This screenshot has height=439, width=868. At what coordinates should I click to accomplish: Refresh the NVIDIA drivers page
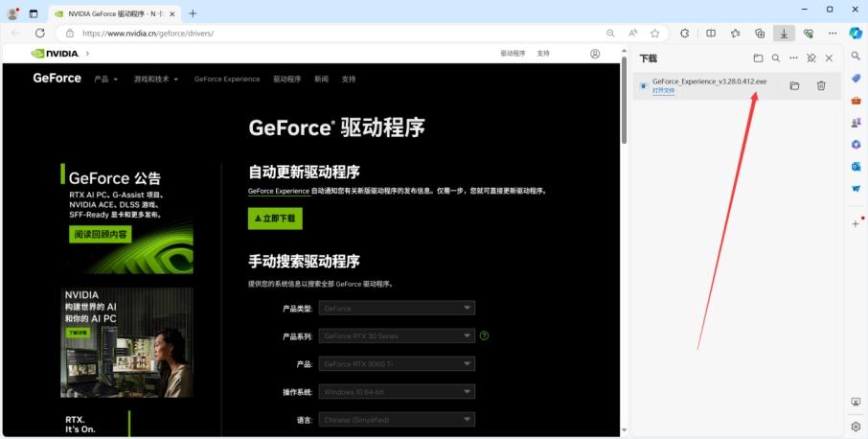[x=39, y=33]
